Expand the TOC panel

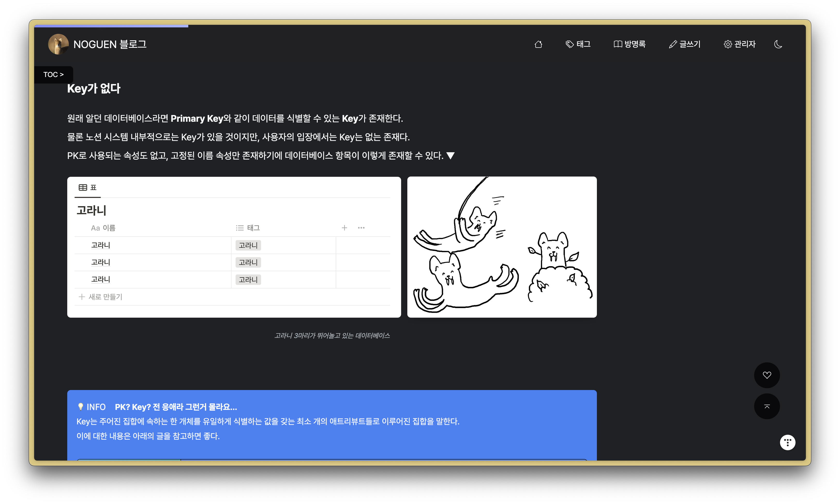[x=53, y=74]
